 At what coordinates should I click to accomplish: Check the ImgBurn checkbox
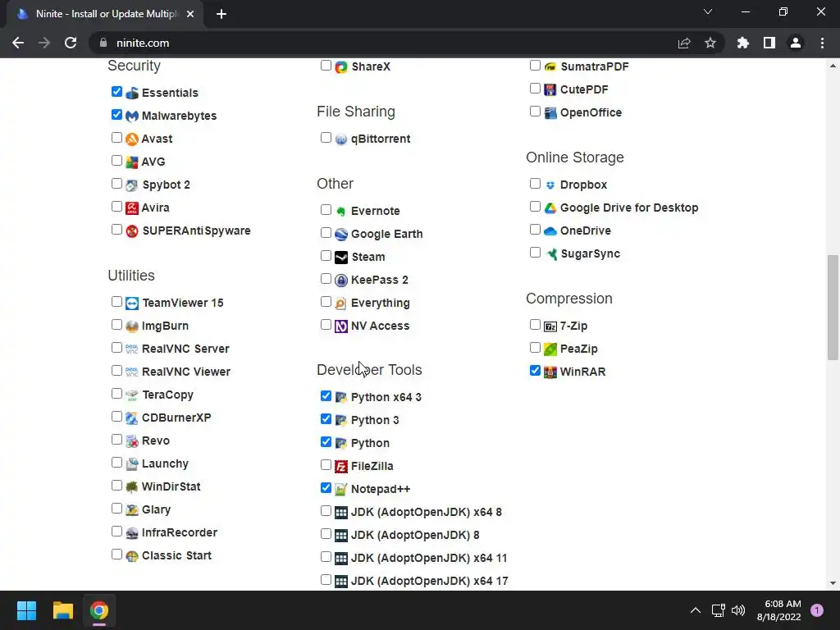click(116, 325)
